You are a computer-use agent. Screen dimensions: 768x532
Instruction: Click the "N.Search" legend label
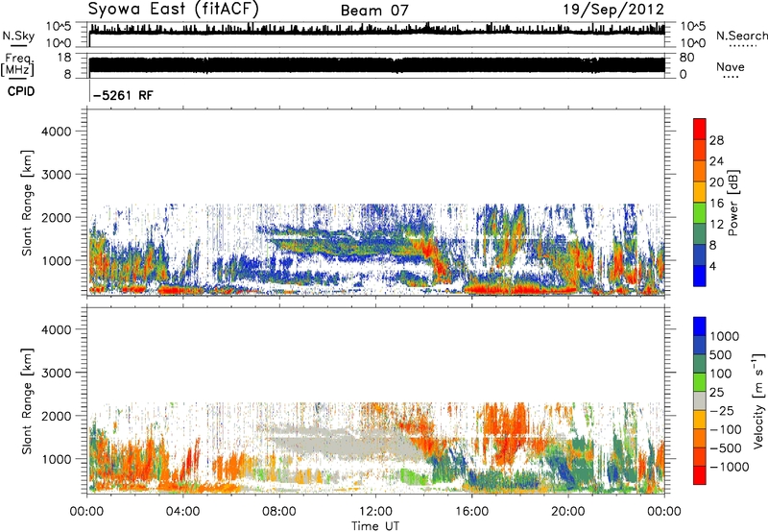(741, 36)
